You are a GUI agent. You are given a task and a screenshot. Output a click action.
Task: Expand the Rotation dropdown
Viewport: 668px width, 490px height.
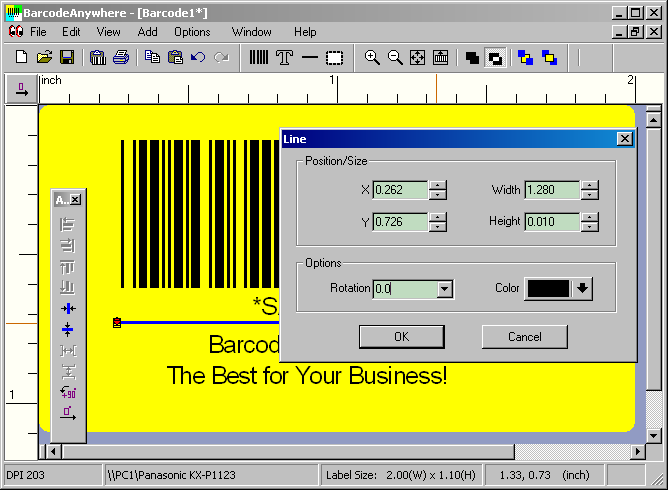click(444, 289)
